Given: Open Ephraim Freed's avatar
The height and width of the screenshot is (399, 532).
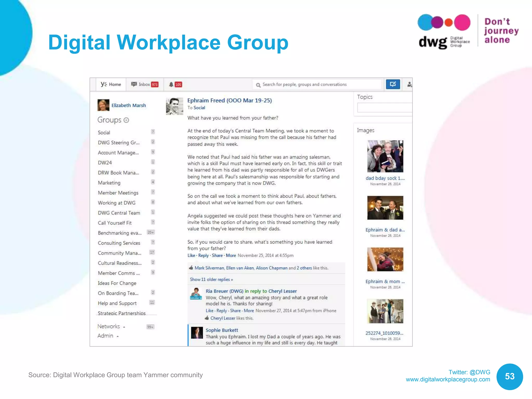Looking at the screenshot, I should point(175,106).
